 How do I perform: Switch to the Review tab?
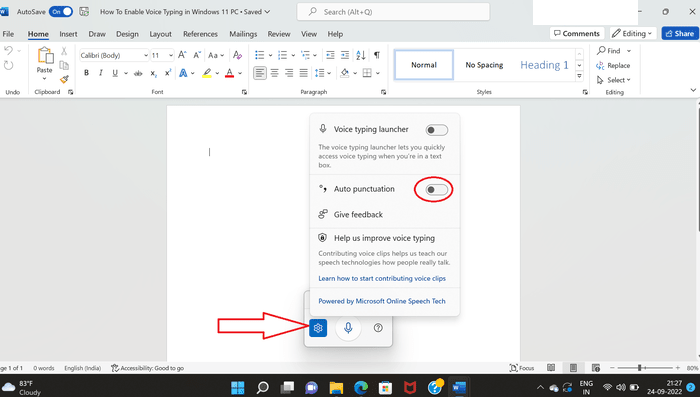coord(279,34)
